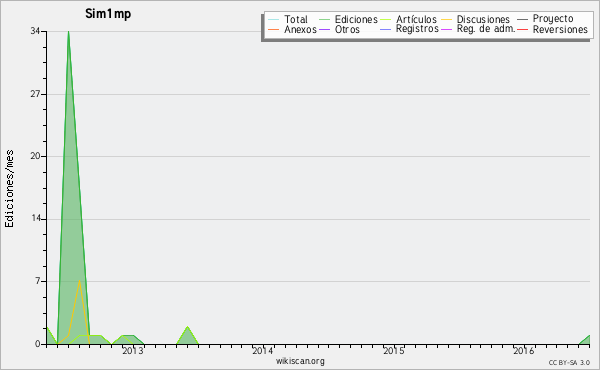Click the Reversiones red legend line
This screenshot has width=600, height=370.
522,29
